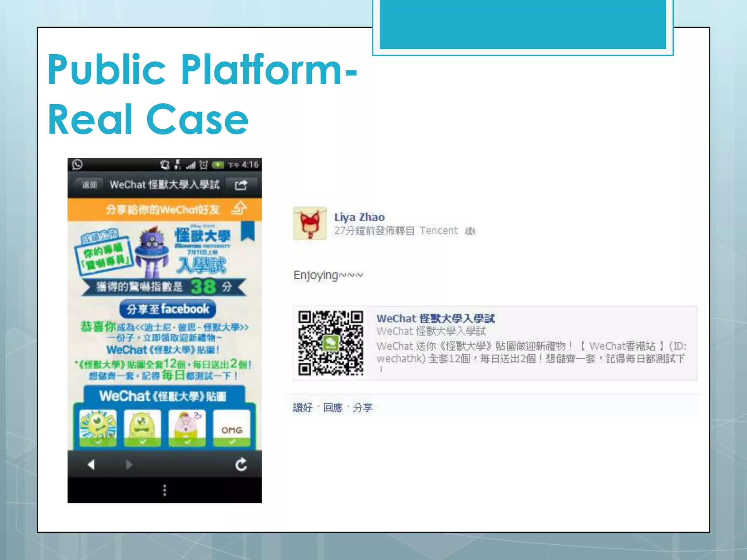Tap the 返回 back button in WeChat header
The image size is (747, 560).
pyautogui.click(x=89, y=185)
